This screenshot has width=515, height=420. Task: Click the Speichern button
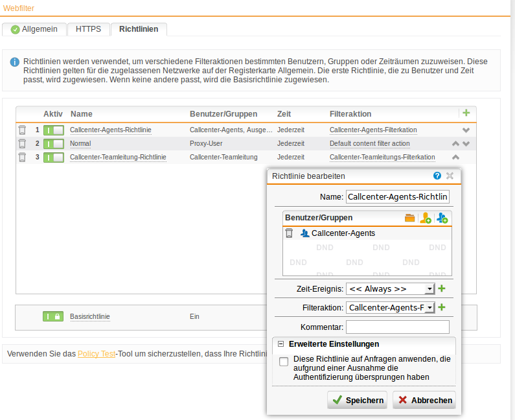[357, 400]
